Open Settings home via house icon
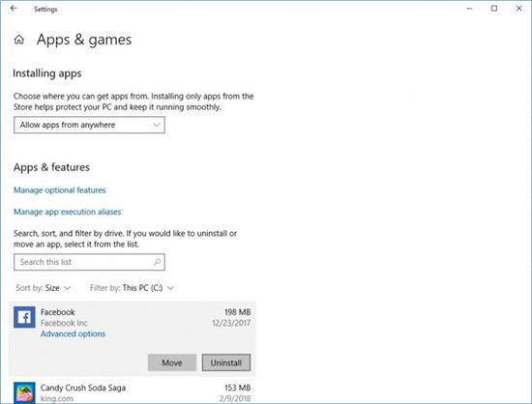This screenshot has height=404, width=532. 19,40
